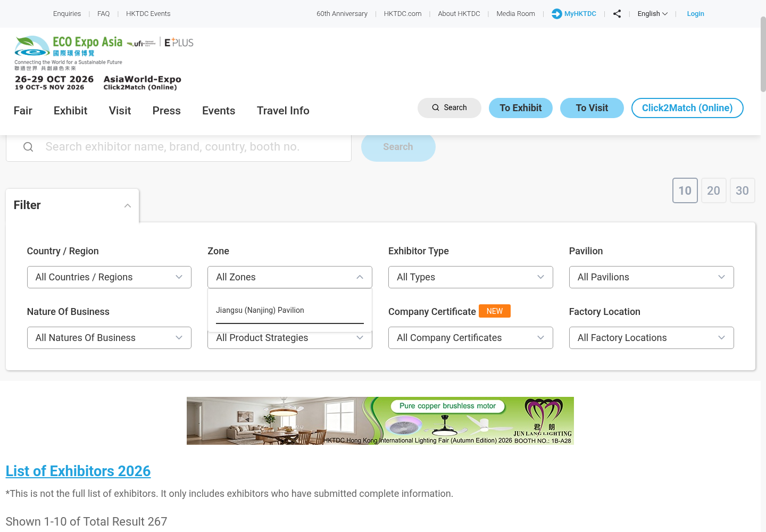This screenshot has height=532, width=766.
Task: Click the share icon in top bar
Action: [x=617, y=14]
